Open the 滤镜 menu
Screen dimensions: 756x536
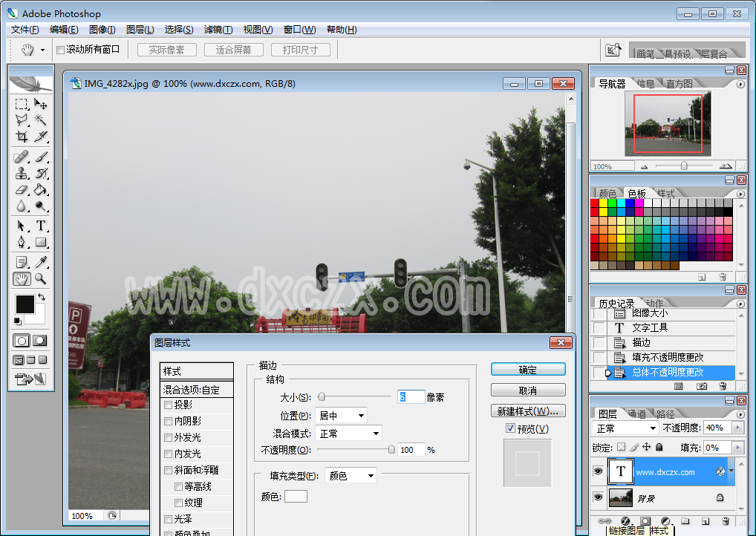pos(218,30)
